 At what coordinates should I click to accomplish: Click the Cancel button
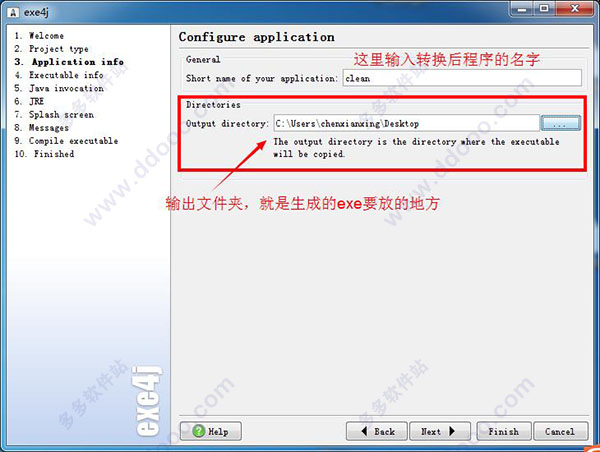[560, 431]
